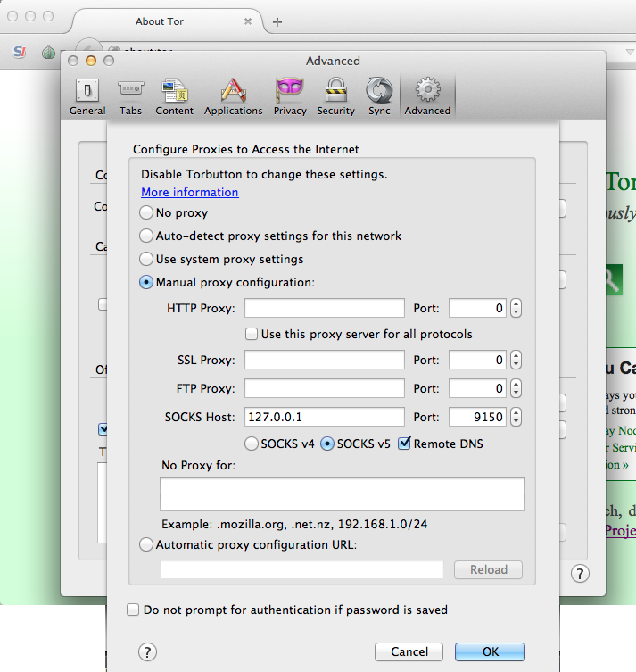This screenshot has width=636, height=672.
Task: Click the No Proxy for text area
Action: click(343, 494)
